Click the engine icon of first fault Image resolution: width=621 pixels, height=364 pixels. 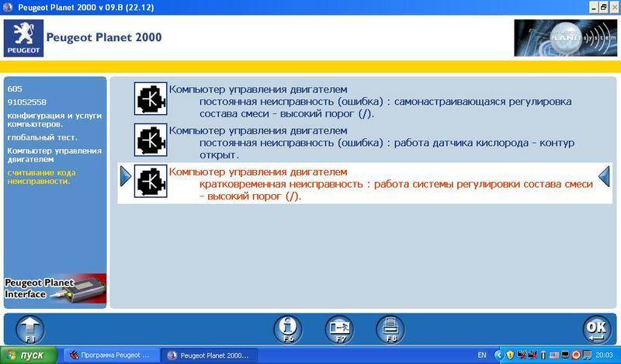(150, 99)
